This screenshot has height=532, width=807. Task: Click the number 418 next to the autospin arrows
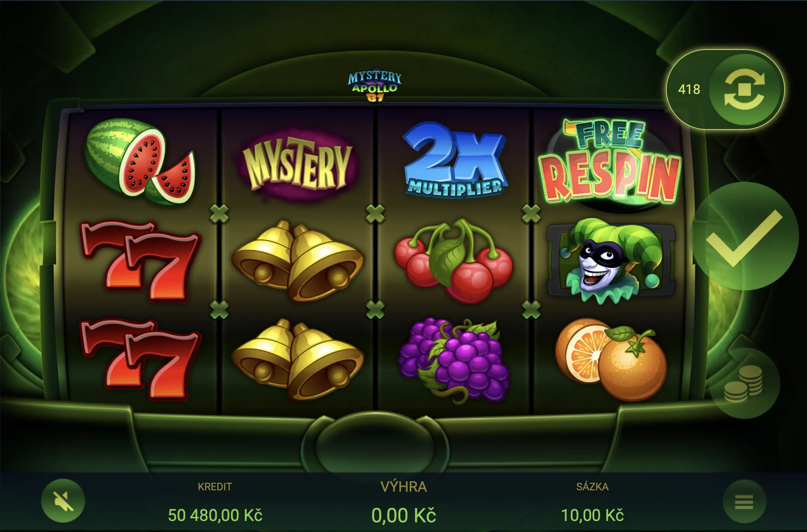(689, 90)
